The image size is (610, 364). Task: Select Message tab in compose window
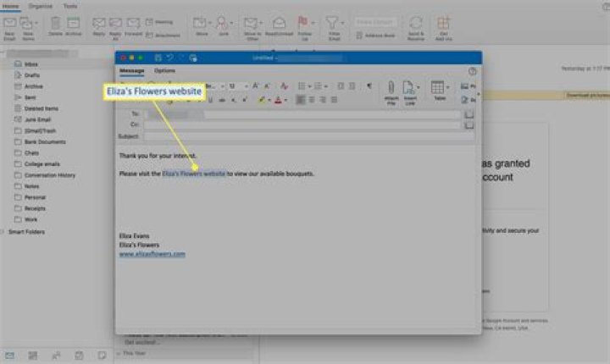click(131, 71)
